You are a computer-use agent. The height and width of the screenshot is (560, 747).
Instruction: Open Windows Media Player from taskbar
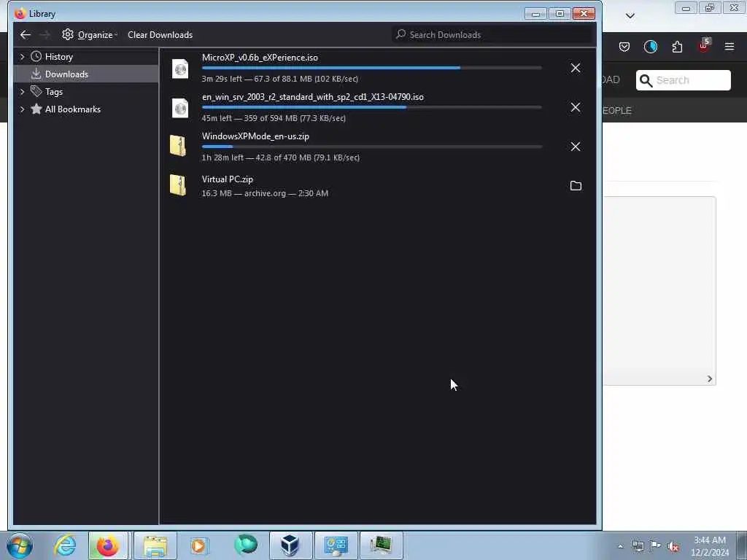198,545
